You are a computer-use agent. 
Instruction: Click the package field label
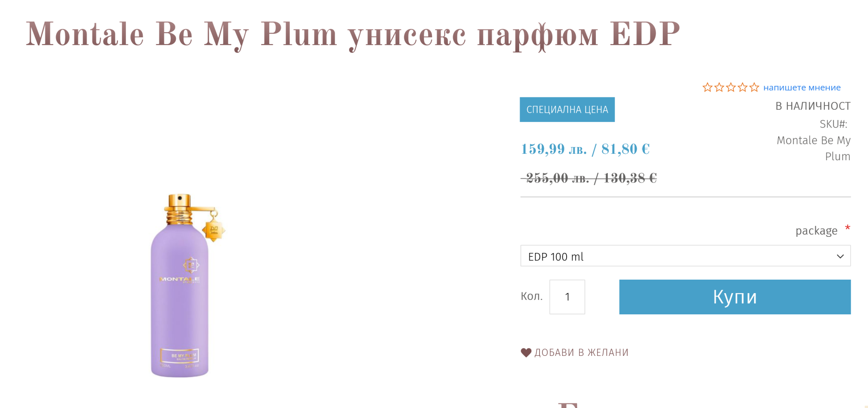click(816, 231)
